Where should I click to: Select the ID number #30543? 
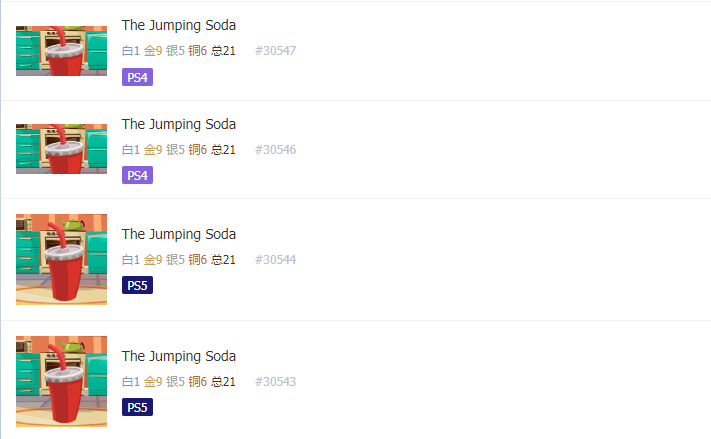click(x=275, y=382)
